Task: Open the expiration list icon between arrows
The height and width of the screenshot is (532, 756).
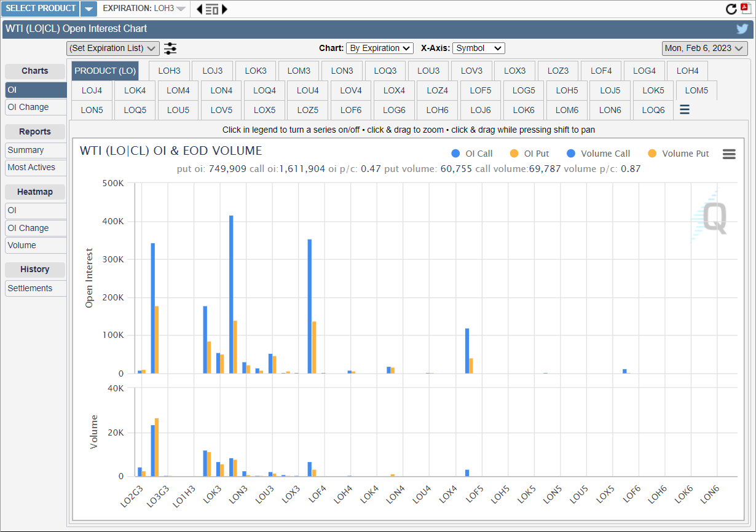Action: pos(212,9)
